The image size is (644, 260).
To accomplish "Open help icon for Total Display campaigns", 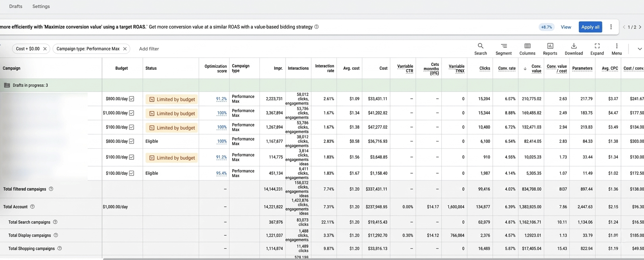I will tap(56, 235).
